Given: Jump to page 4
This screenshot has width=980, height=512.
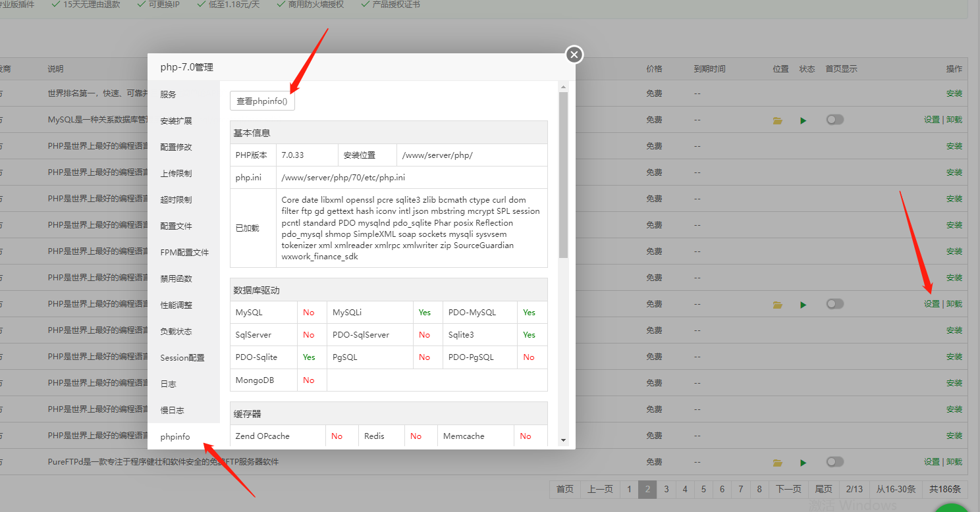Looking at the screenshot, I should (684, 489).
